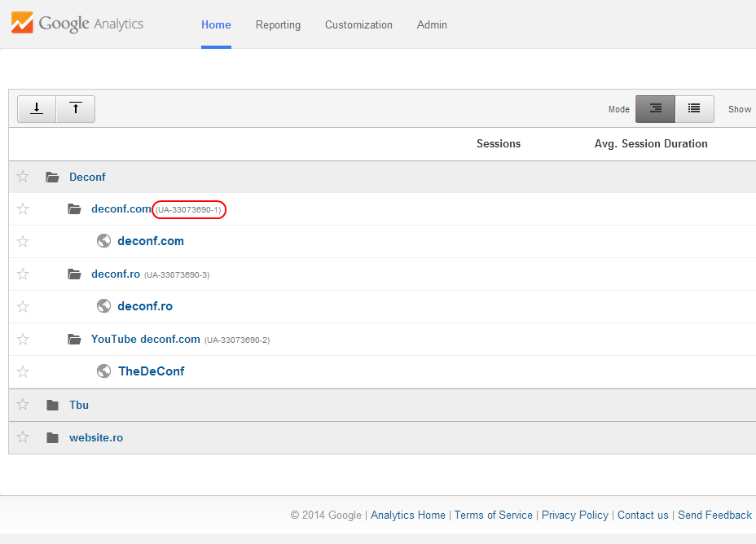This screenshot has width=756, height=544.
Task: Click the Contact us link
Action: pos(643,515)
